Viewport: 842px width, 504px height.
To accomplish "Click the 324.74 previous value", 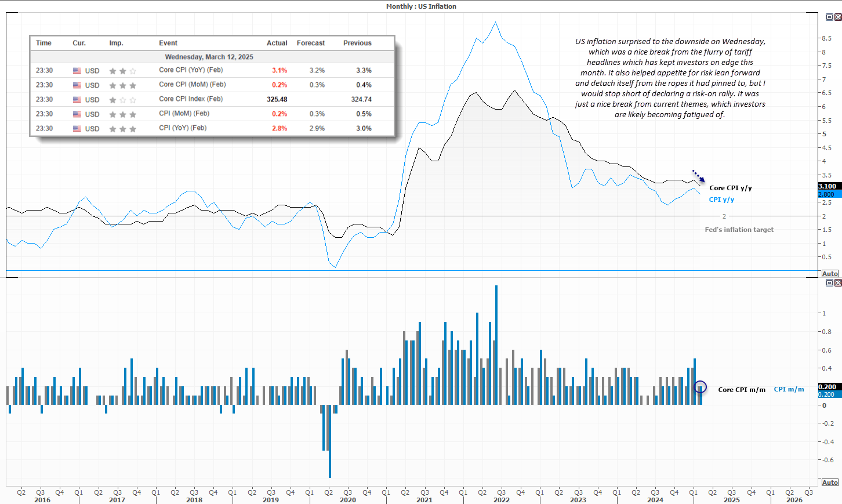I will (361, 99).
